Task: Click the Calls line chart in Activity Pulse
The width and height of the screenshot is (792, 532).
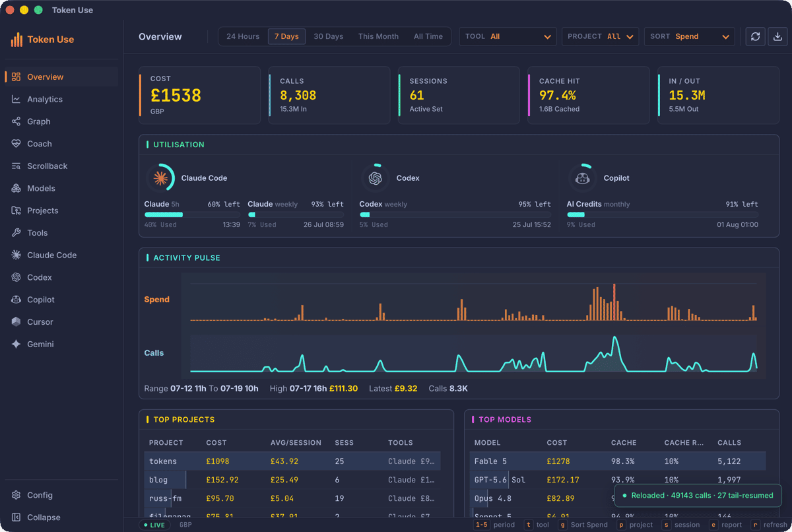Action: coord(473,354)
